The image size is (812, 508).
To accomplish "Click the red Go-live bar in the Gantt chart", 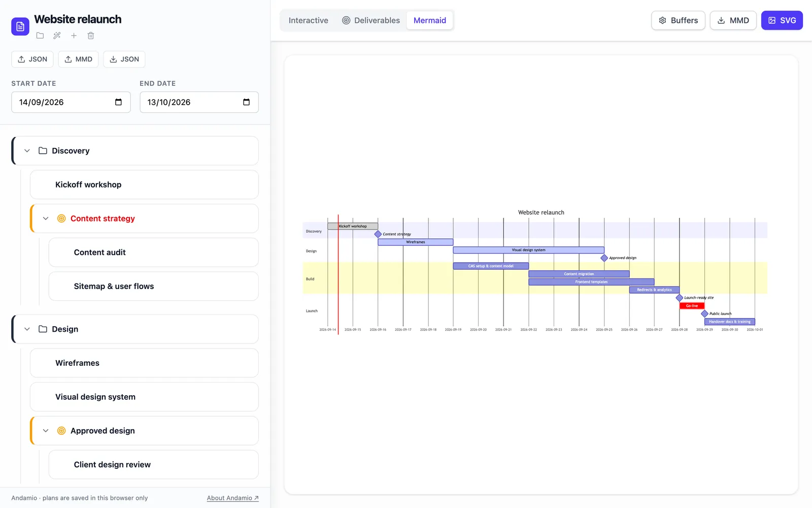I will pyautogui.click(x=692, y=306).
